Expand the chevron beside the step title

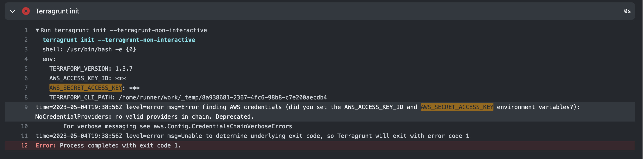pyautogui.click(x=12, y=11)
